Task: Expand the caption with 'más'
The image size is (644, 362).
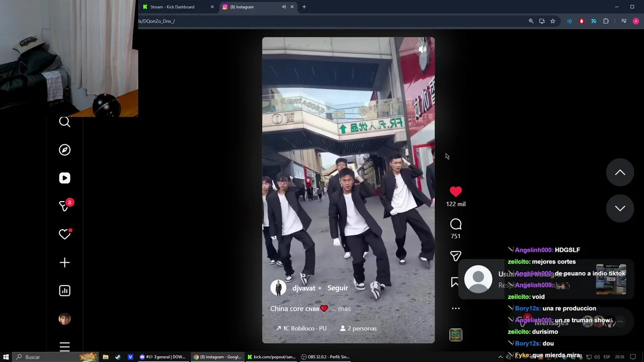Action: 344,309
